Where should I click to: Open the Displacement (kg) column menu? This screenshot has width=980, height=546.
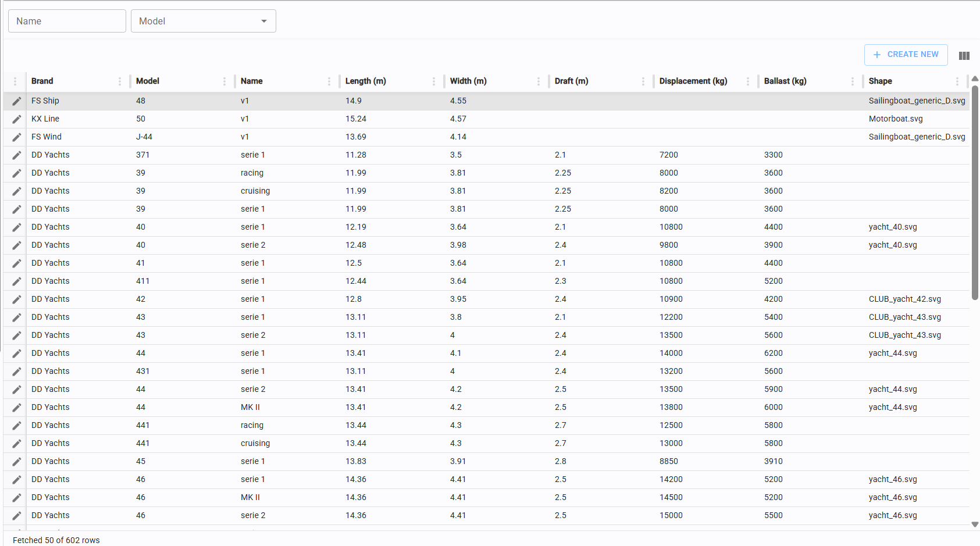pyautogui.click(x=748, y=81)
